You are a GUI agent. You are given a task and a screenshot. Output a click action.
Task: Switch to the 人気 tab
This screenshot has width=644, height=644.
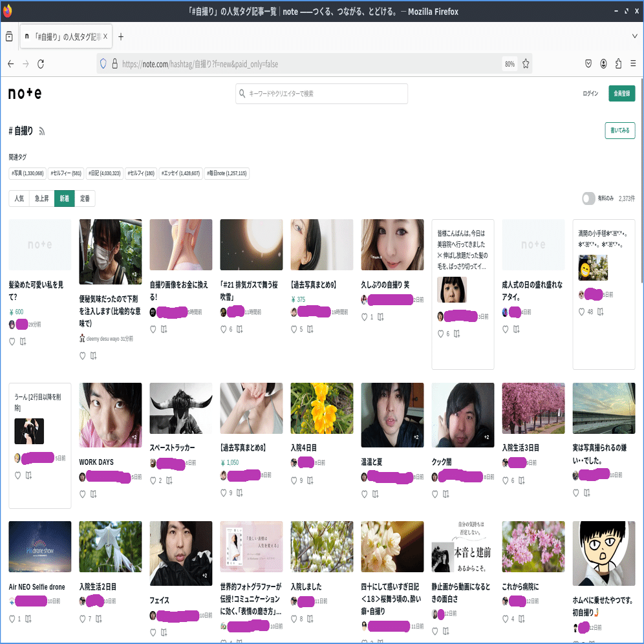coord(19,199)
